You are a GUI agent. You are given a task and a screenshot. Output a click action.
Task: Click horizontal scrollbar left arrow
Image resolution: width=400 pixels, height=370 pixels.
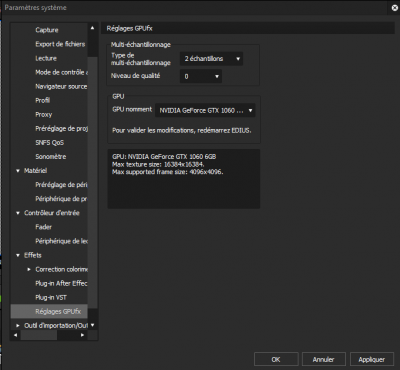coord(15,335)
